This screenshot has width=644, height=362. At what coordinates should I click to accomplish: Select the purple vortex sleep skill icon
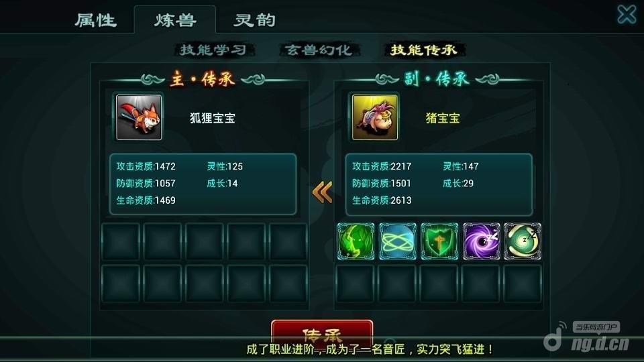(x=482, y=241)
